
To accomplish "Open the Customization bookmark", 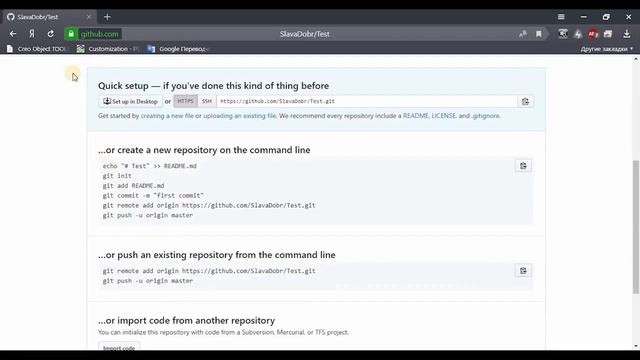I will click(109, 49).
